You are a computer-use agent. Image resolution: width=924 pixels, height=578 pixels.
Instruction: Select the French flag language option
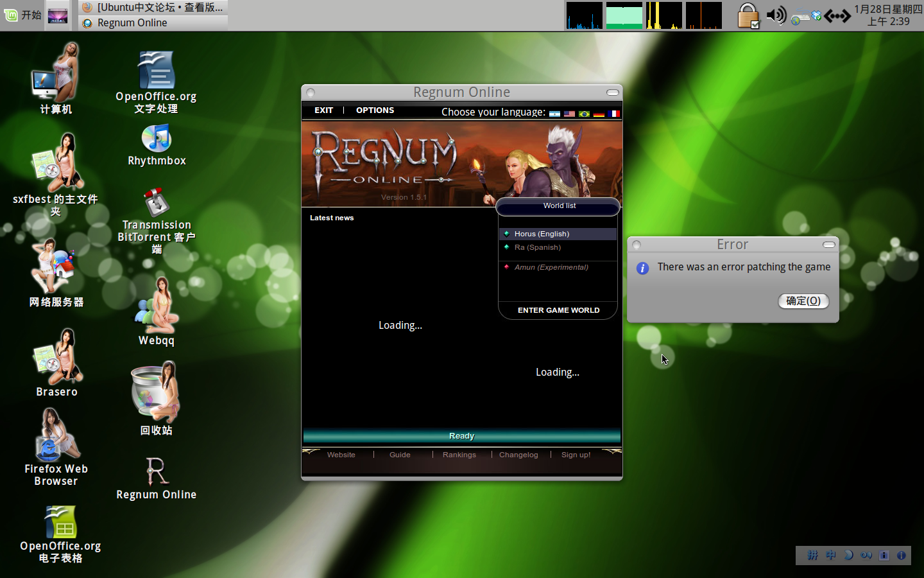click(613, 114)
